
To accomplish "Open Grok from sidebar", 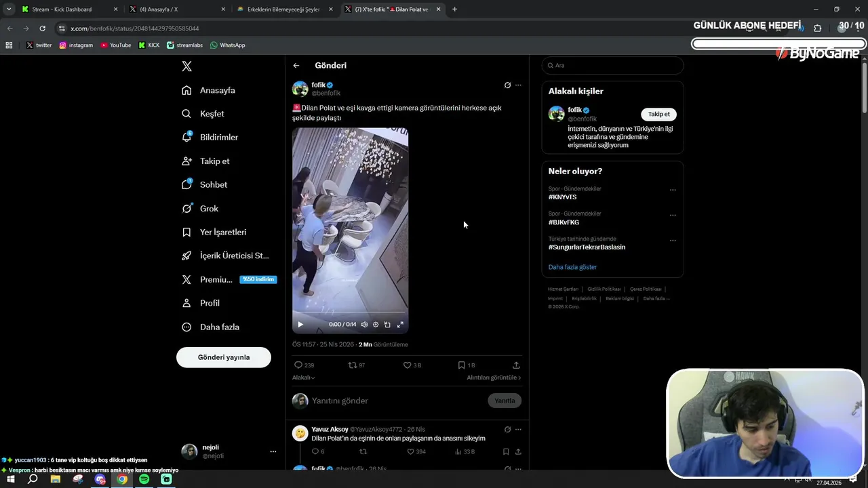I will click(x=201, y=209).
